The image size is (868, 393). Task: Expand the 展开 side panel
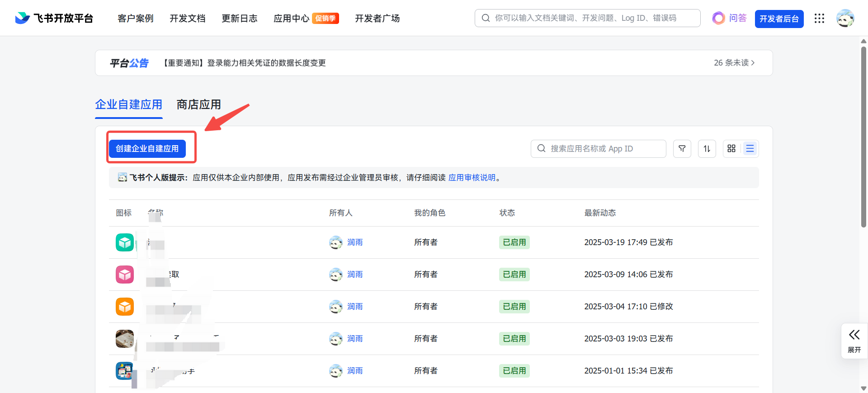854,341
